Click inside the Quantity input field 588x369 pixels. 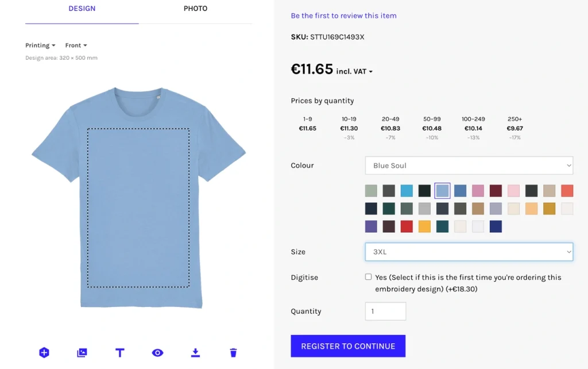pyautogui.click(x=385, y=311)
